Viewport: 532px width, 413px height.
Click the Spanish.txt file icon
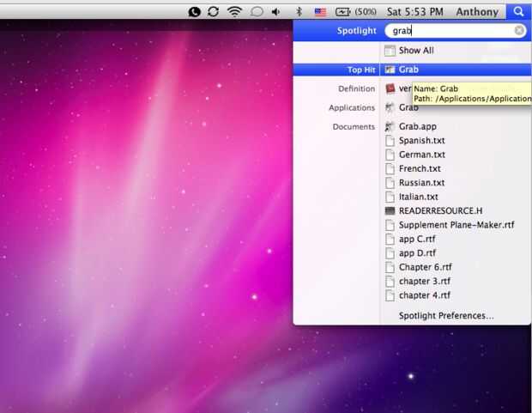[390, 141]
